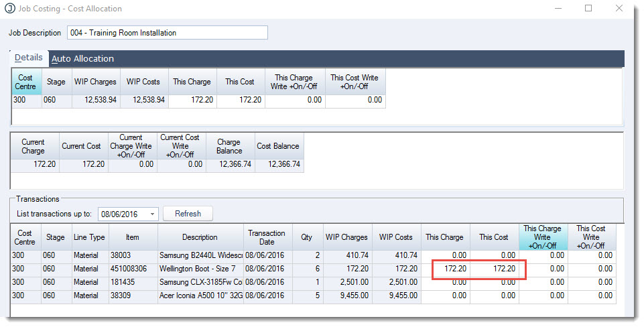Viewport: 644px width, 327px height.
Task: Click the Cost Balance column header
Action: 279,146
